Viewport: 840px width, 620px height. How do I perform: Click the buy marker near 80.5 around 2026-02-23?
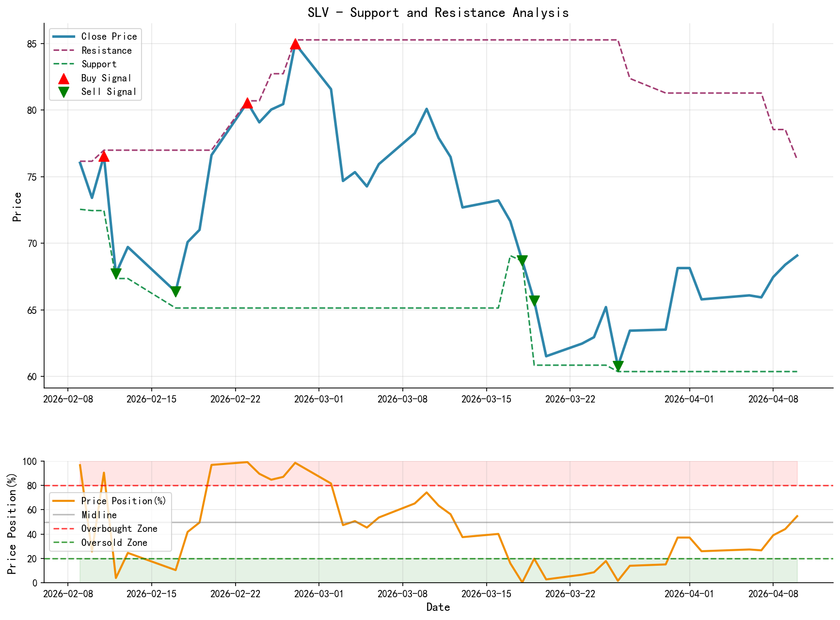click(247, 103)
